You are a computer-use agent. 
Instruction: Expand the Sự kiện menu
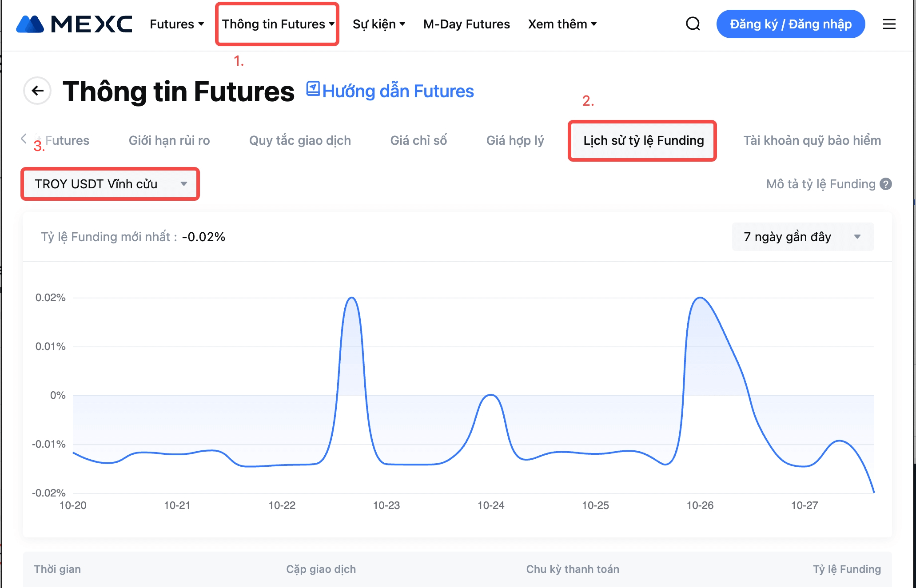tap(378, 24)
